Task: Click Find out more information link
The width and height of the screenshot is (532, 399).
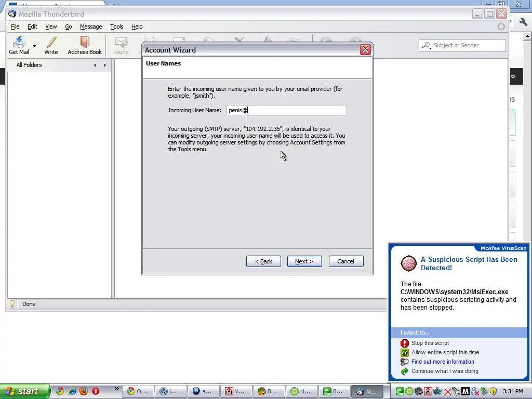Action: 443,362
